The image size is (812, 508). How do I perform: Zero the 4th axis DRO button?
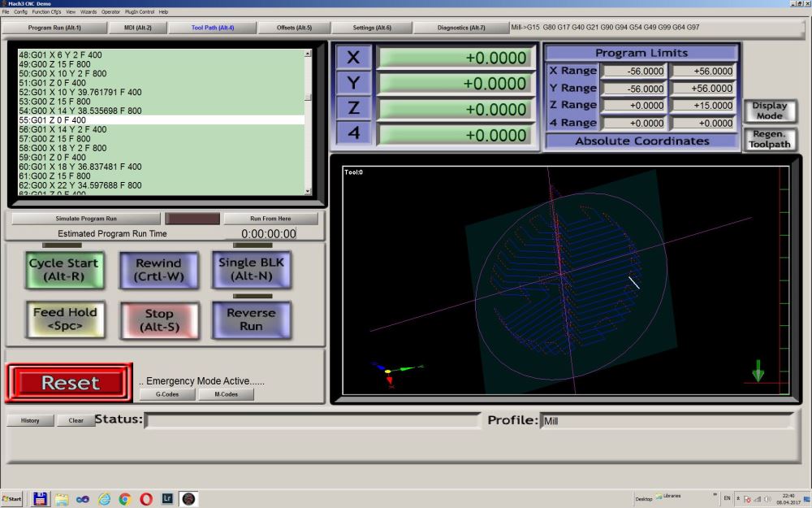click(x=353, y=134)
